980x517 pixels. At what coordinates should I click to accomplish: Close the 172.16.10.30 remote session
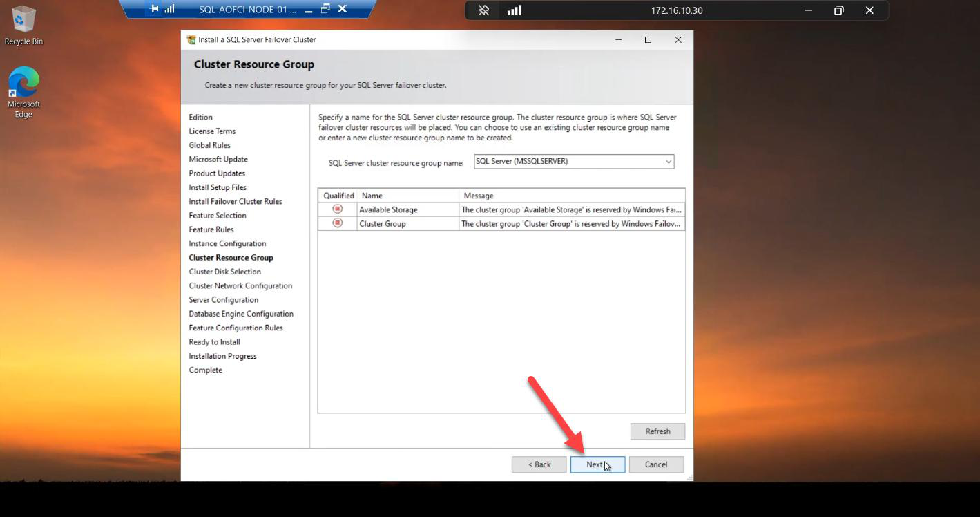869,10
